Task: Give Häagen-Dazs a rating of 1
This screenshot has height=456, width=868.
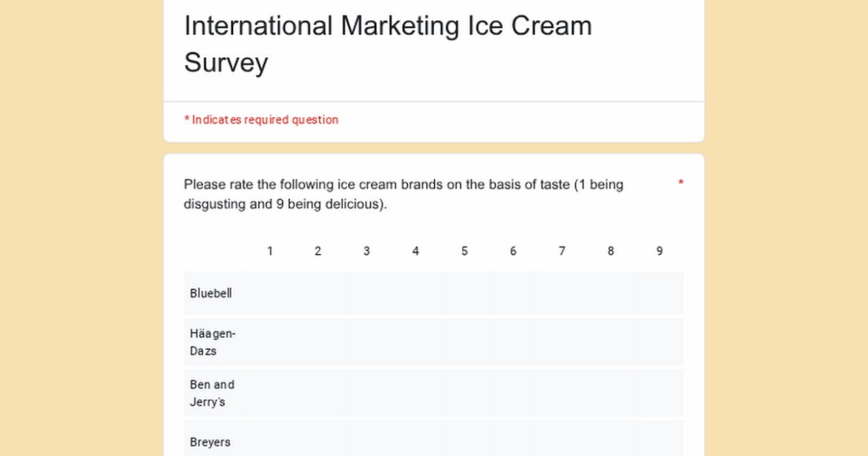Action: pos(270,342)
